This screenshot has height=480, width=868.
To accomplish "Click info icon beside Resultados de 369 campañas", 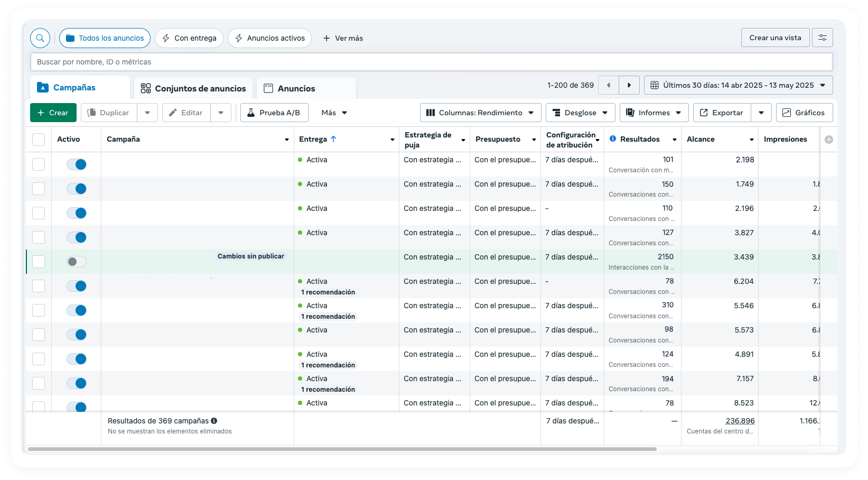I will [214, 421].
